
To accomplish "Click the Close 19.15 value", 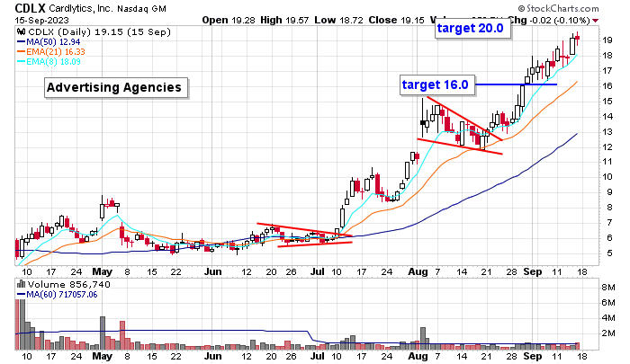I will [396, 20].
